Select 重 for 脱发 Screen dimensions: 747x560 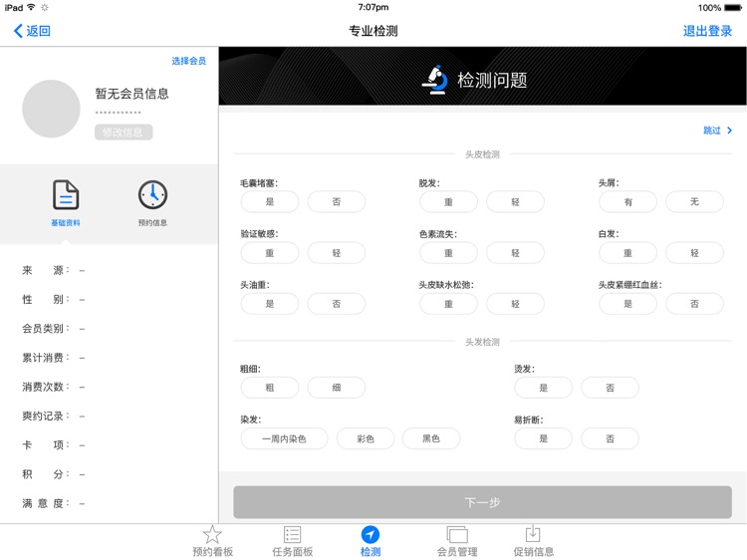[448, 201]
